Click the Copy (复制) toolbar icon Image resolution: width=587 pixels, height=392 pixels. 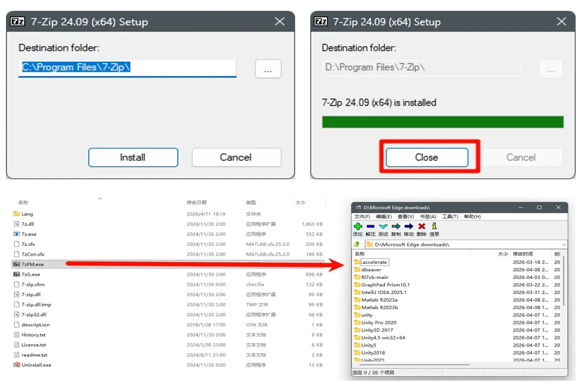396,226
